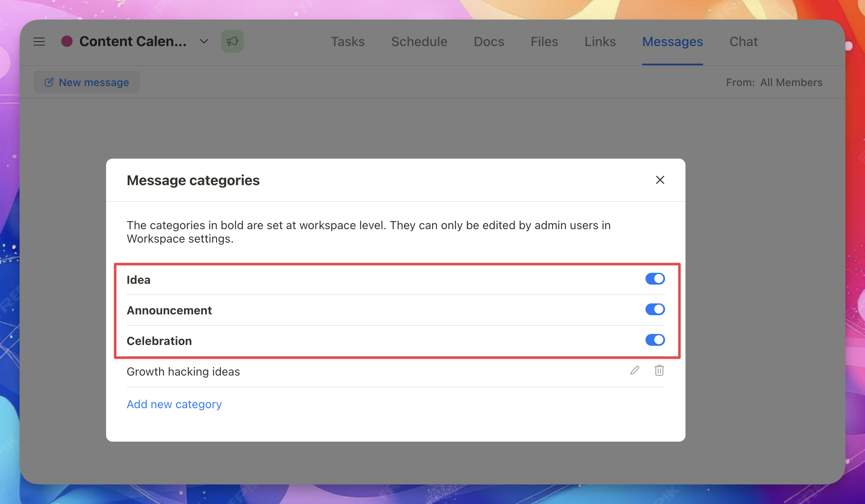Open the Links tab
The image size is (865, 504).
(x=600, y=42)
